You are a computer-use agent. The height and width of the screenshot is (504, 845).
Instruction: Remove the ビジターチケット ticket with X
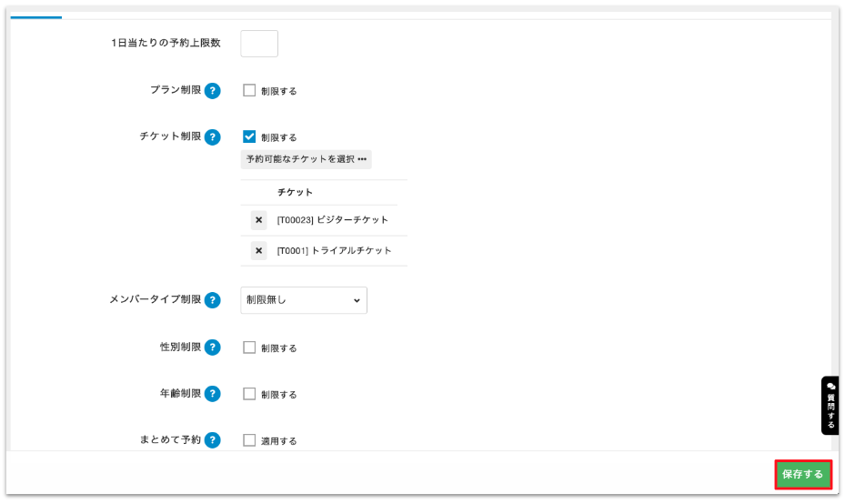point(258,220)
